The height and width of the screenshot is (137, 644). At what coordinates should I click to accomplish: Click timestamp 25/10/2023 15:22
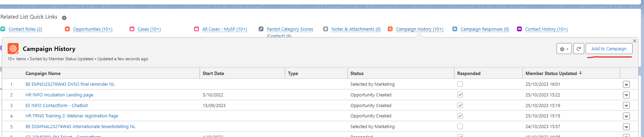543,95
